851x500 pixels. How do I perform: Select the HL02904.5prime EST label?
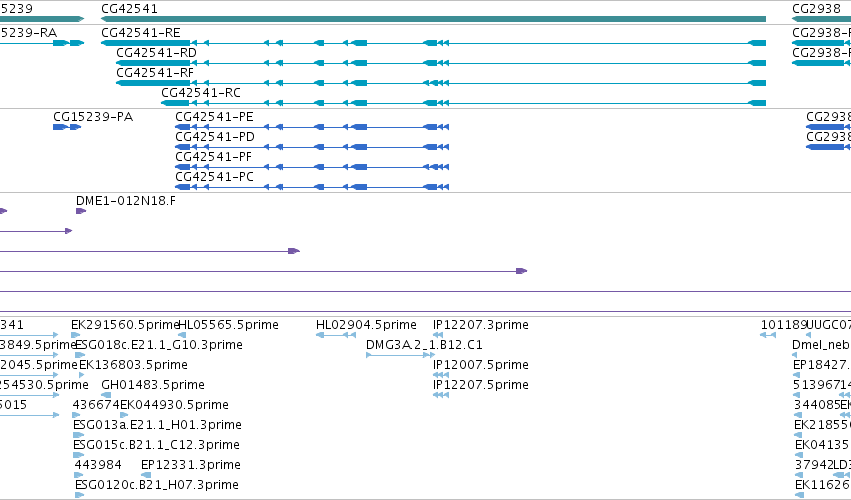[366, 325]
